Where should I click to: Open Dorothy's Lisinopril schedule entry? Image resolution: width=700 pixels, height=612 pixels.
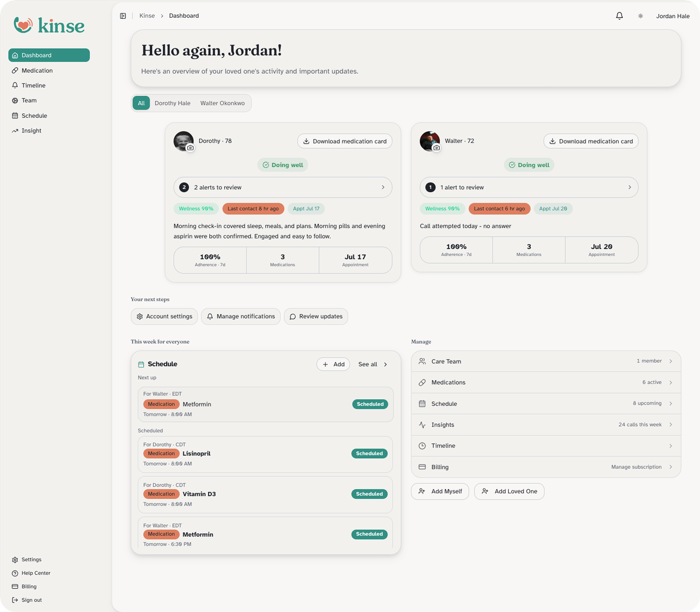click(265, 454)
